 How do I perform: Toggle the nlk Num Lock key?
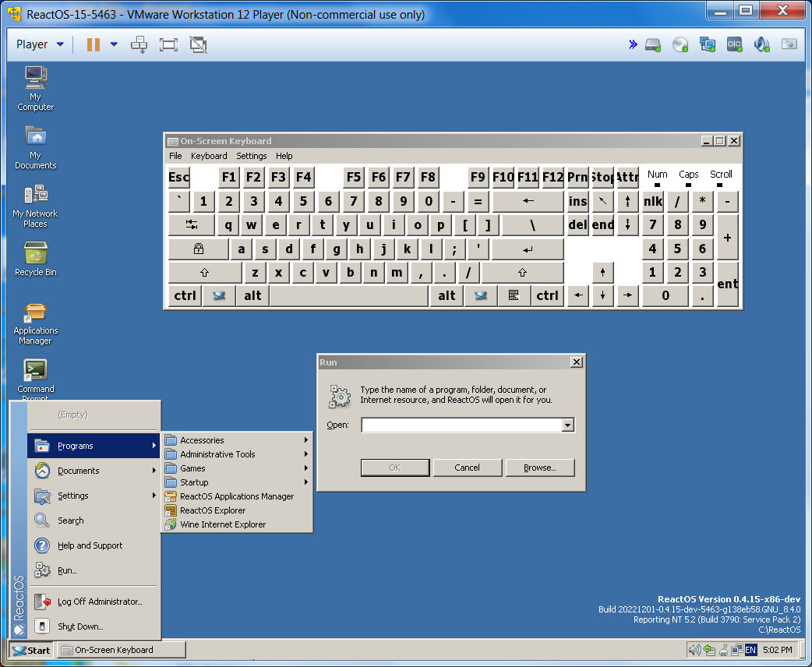coord(653,201)
